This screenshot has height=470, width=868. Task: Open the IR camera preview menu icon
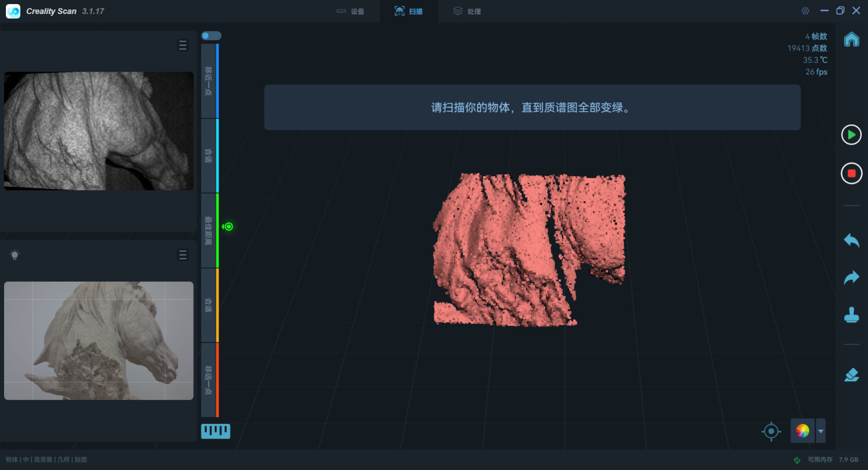click(183, 45)
